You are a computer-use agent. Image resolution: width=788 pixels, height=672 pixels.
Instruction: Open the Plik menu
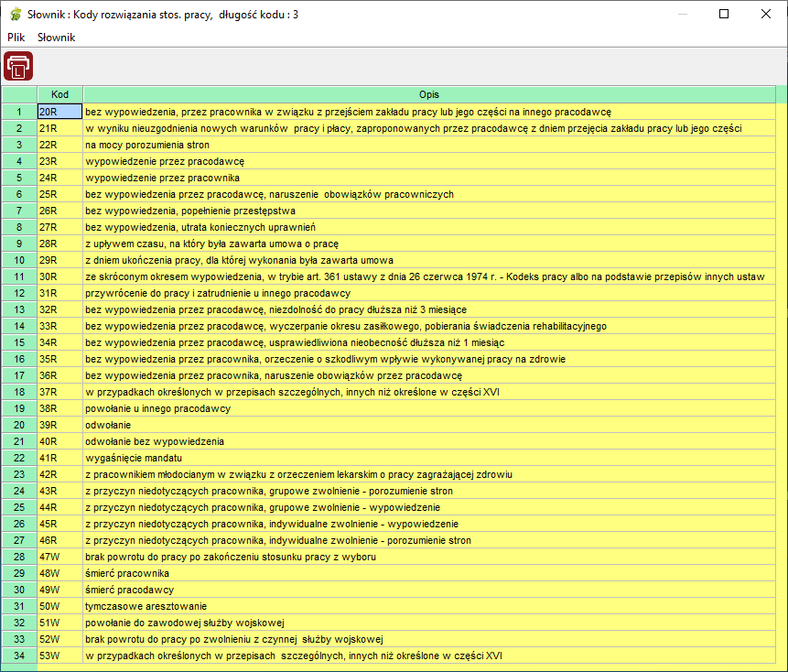[x=16, y=38]
